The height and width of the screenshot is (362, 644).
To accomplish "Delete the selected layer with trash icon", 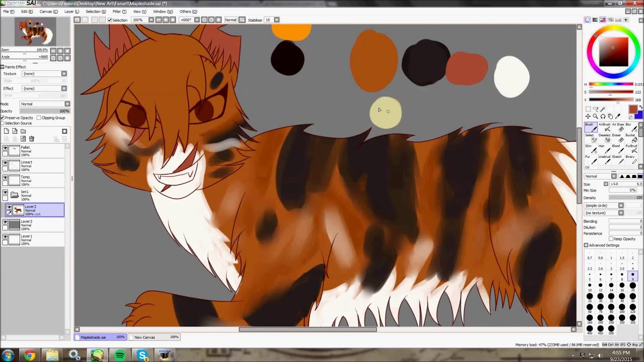I will (31, 139).
